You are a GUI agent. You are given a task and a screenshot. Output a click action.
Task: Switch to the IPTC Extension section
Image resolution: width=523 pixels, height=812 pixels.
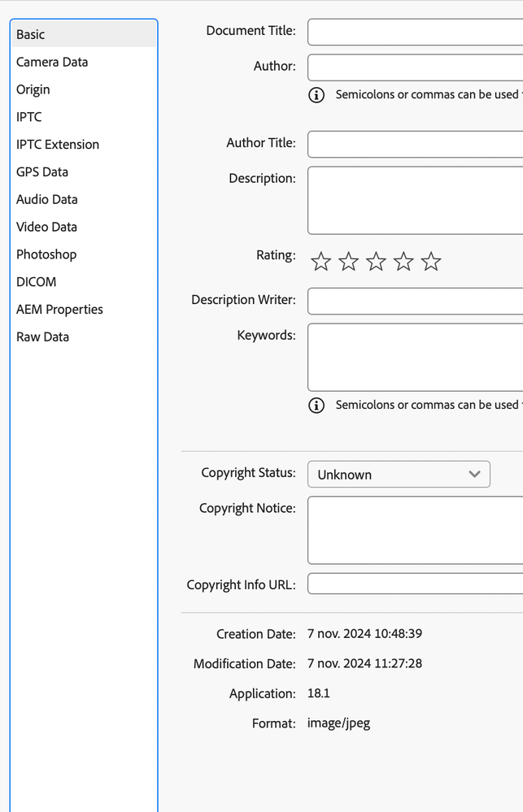coord(58,145)
